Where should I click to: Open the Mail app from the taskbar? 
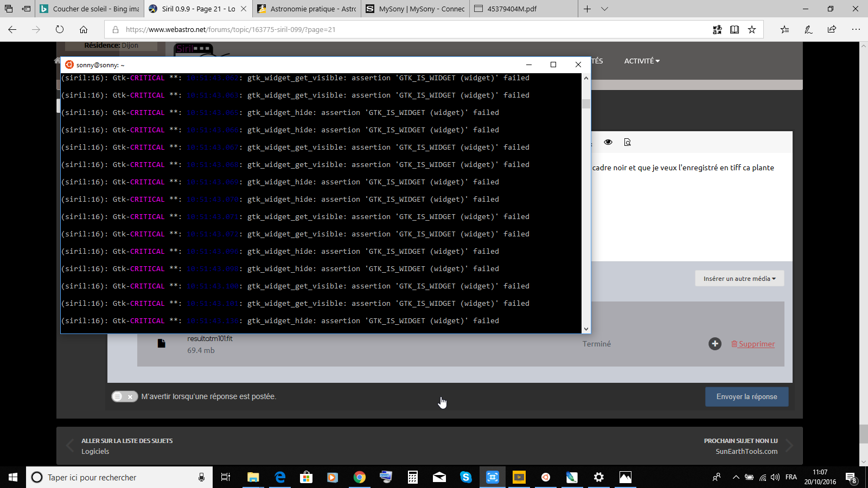[439, 477]
